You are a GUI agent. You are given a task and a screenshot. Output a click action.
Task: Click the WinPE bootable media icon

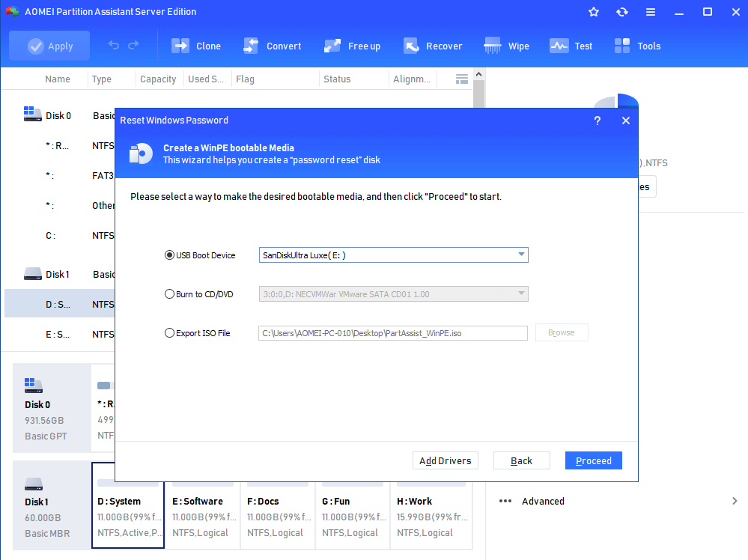pyautogui.click(x=141, y=153)
